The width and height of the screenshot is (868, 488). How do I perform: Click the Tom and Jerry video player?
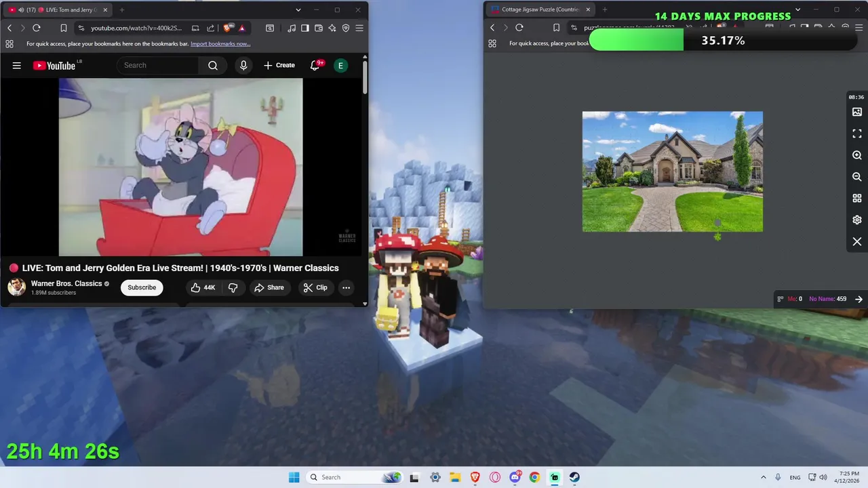coord(181,167)
